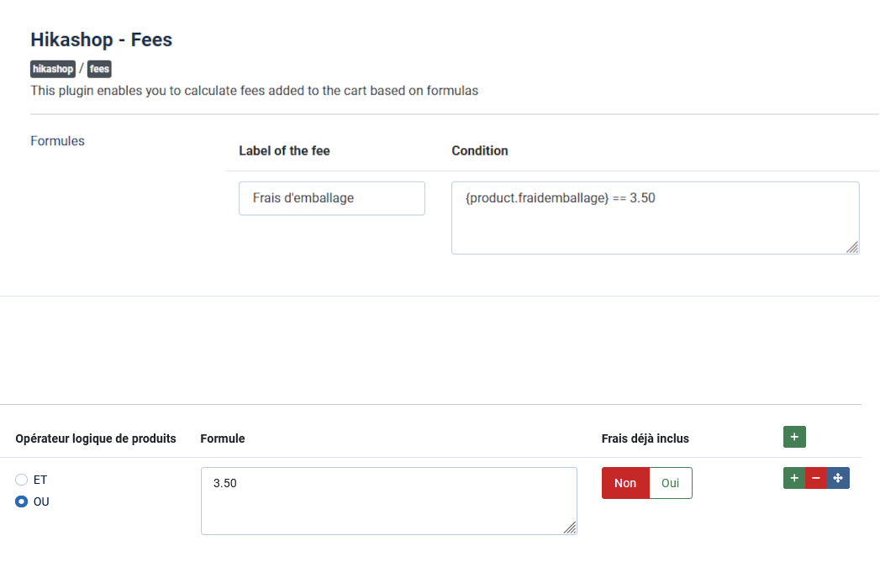Select the ET logical operator radio
This screenshot has height=588, width=880.
click(x=22, y=480)
